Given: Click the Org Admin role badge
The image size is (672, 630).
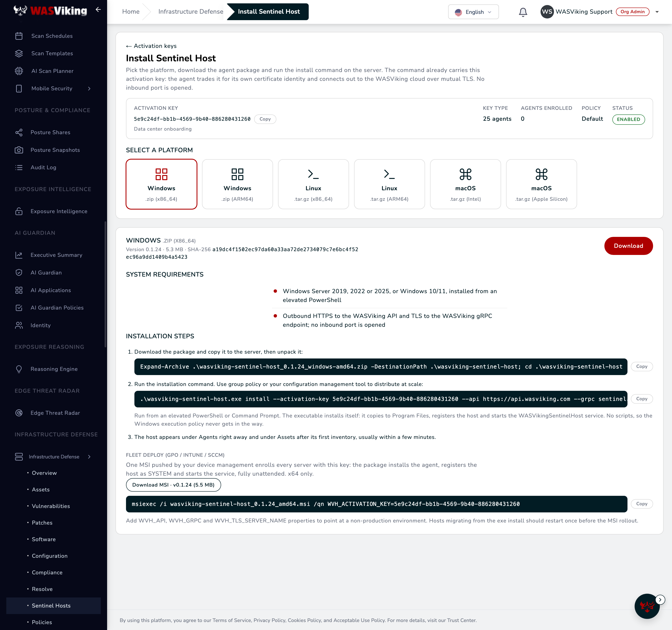Looking at the screenshot, I should click(x=633, y=12).
